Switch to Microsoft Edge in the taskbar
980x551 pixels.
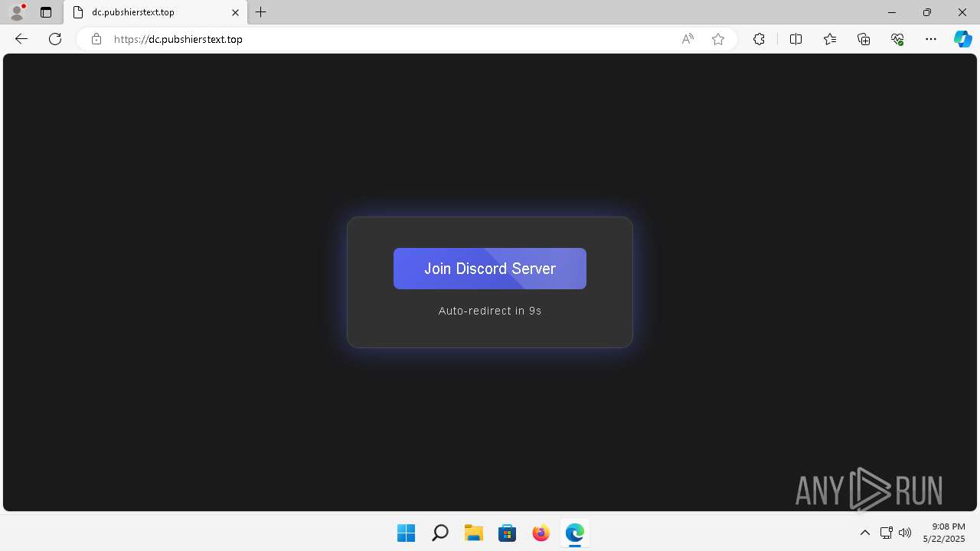574,533
